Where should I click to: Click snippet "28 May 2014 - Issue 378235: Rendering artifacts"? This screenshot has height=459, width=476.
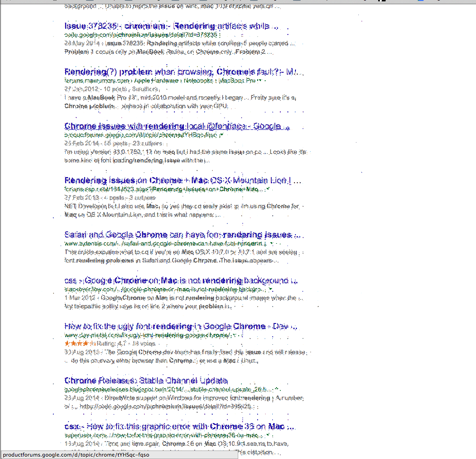coord(180,43)
